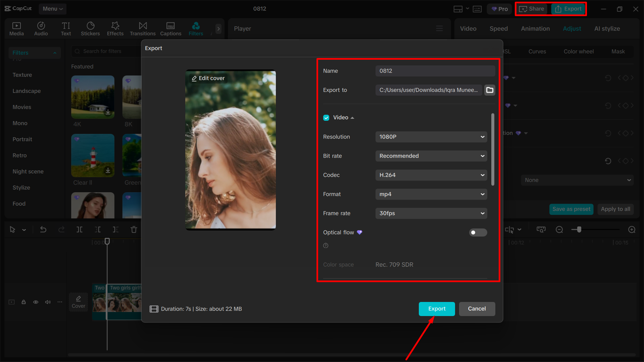Uncheck the Video export checkbox
644x362 pixels.
(326, 117)
